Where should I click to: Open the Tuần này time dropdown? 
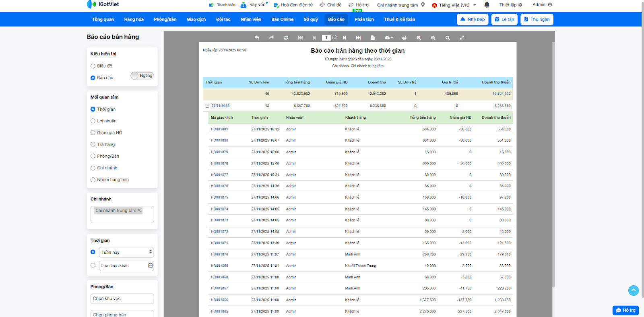pos(126,252)
